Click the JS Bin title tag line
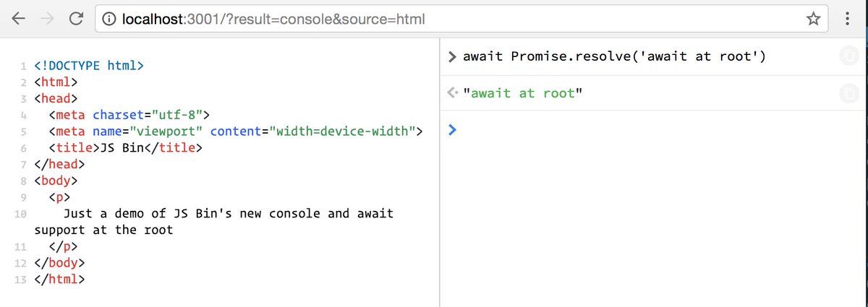Screen dimensions: 868x307 point(126,148)
